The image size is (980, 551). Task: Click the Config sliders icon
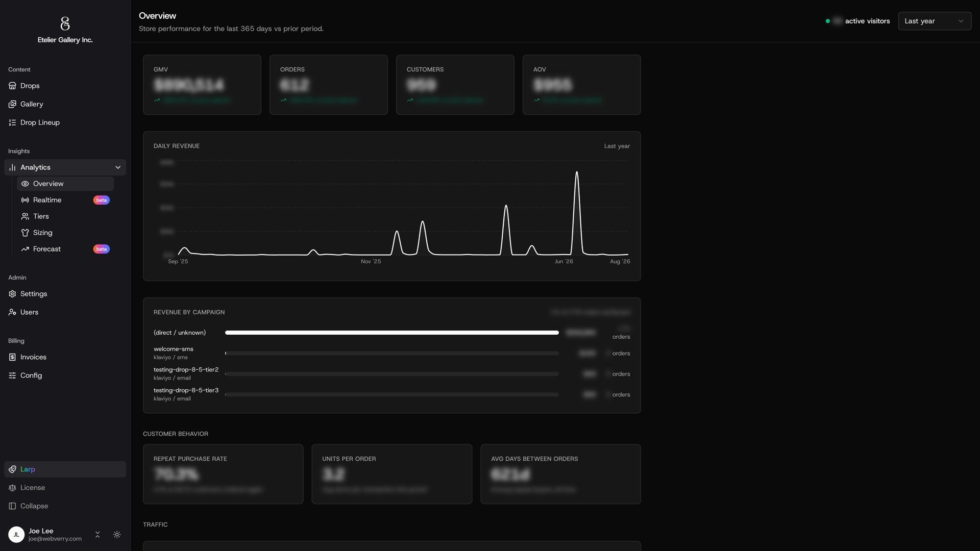(x=12, y=375)
